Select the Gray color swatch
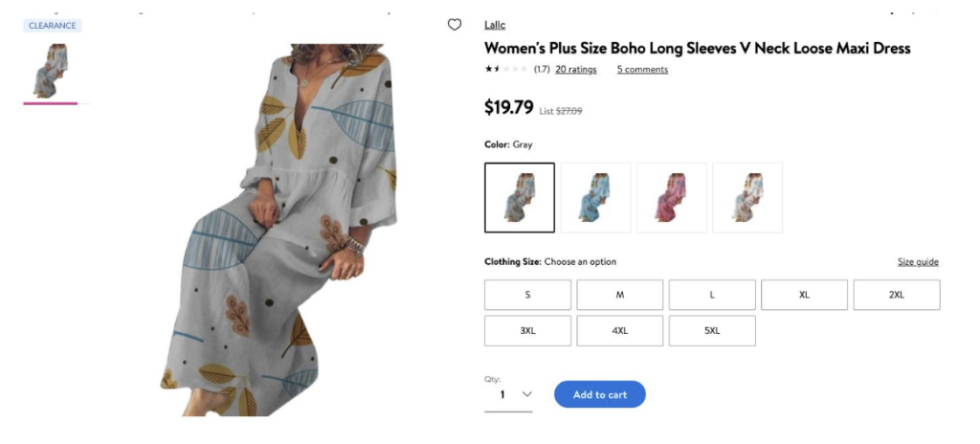 click(x=520, y=197)
